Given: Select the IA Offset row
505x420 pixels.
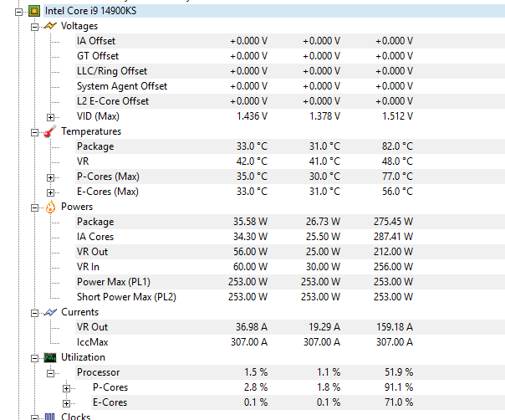Looking at the screenshot, I should tap(290, 41).
